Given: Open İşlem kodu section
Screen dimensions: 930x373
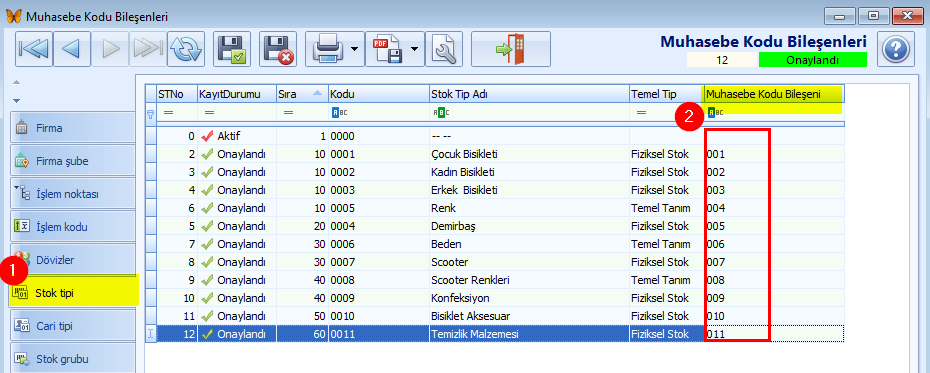Looking at the screenshot, I should [72, 227].
